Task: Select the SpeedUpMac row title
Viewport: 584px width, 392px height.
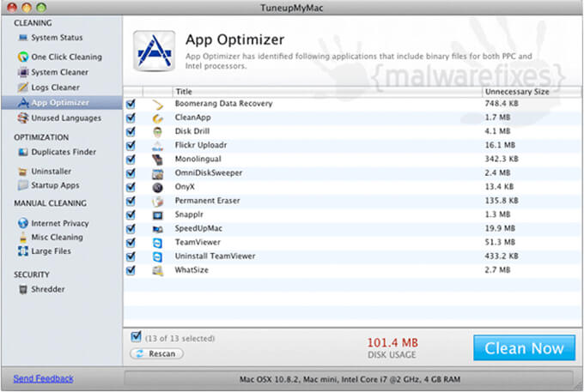Action: [x=198, y=229]
